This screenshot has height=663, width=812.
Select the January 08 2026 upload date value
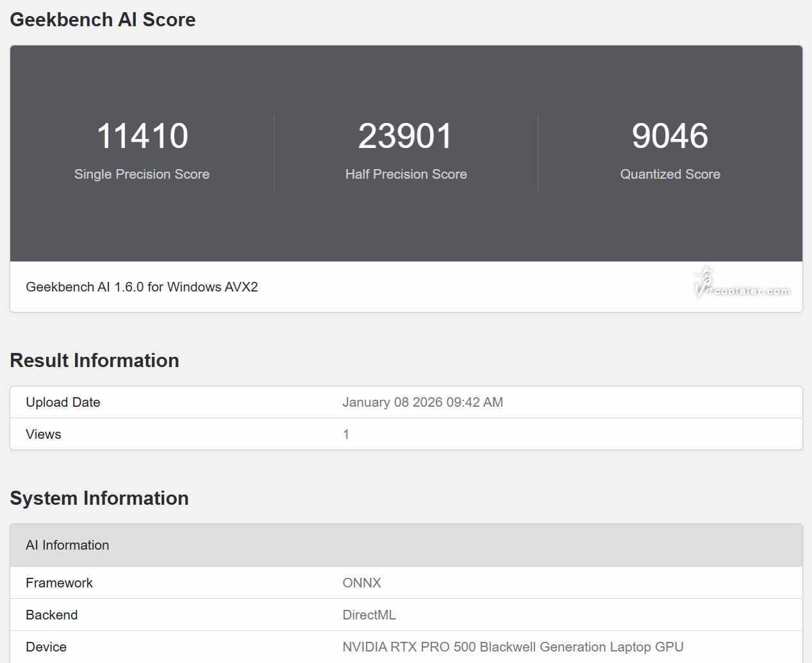(422, 402)
